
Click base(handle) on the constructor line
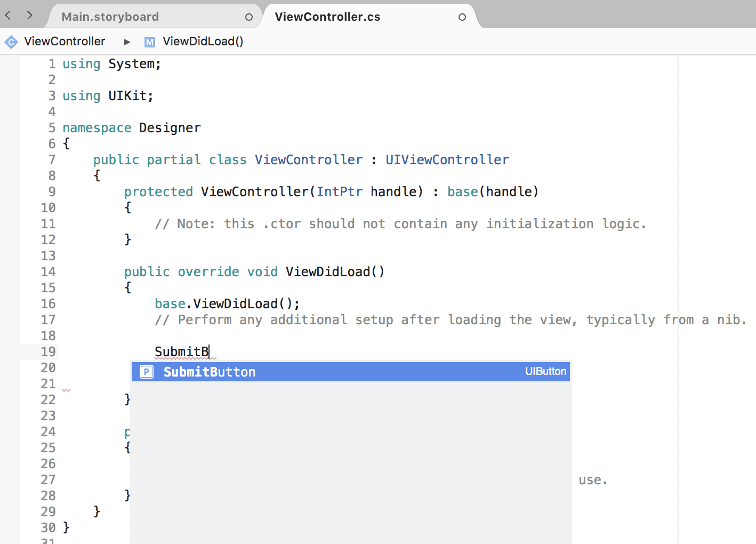click(x=493, y=191)
